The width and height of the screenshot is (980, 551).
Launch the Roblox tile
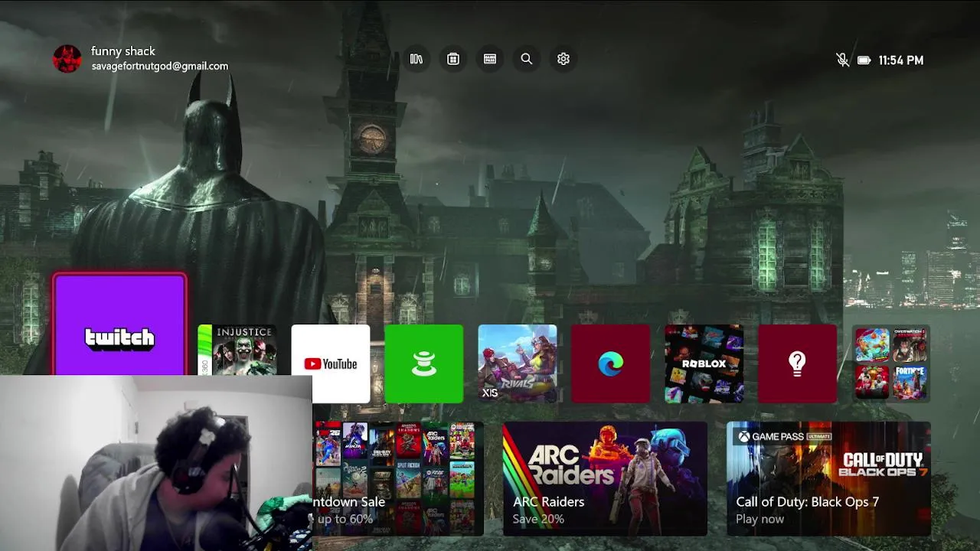(704, 364)
